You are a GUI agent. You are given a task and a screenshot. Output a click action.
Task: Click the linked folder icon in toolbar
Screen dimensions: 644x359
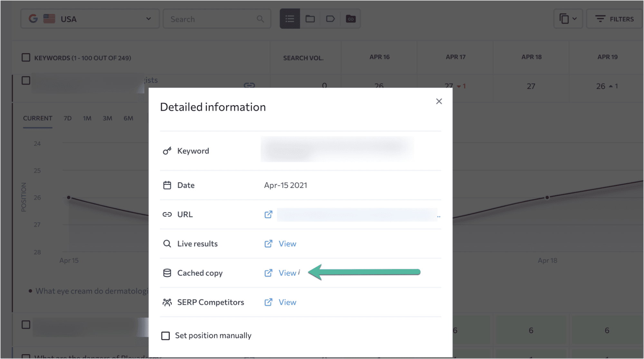click(x=351, y=19)
